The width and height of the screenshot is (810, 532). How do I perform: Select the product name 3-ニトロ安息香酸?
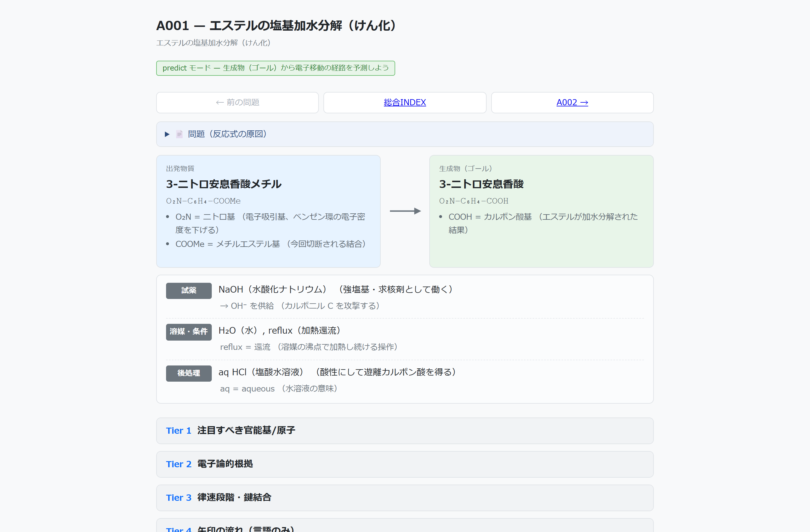[x=481, y=184]
